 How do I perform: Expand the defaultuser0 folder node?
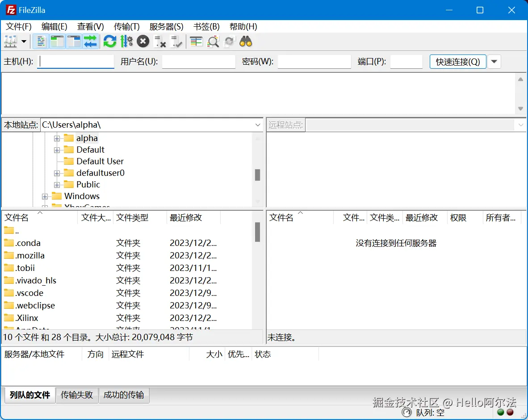tap(57, 173)
